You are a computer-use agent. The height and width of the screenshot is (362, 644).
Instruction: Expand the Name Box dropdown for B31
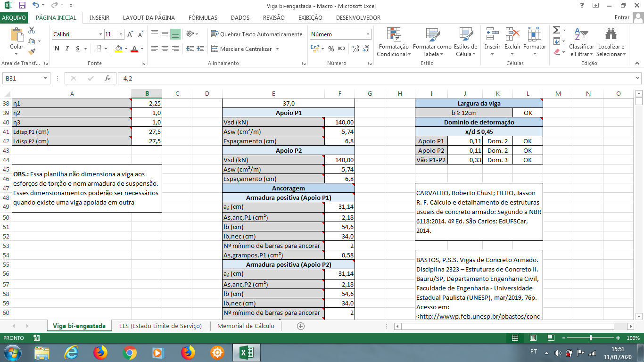[x=46, y=78]
